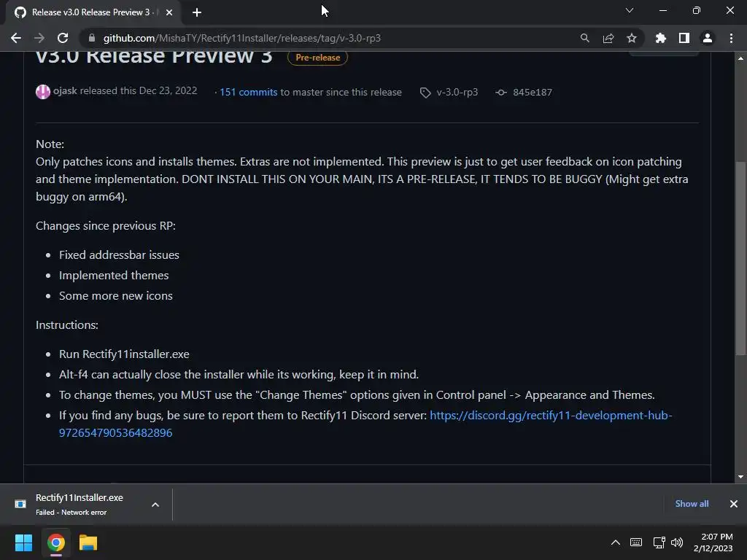Click the text 'Run Rectify11installer.exe'
747x560 pixels.
(x=124, y=354)
